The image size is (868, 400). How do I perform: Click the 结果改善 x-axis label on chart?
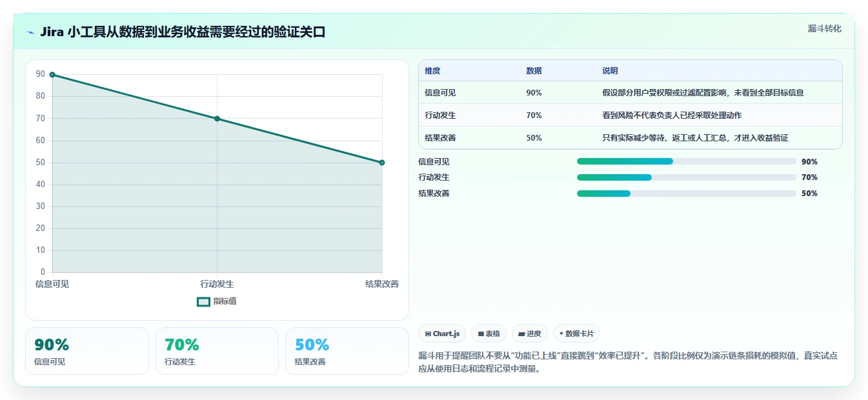tap(382, 284)
